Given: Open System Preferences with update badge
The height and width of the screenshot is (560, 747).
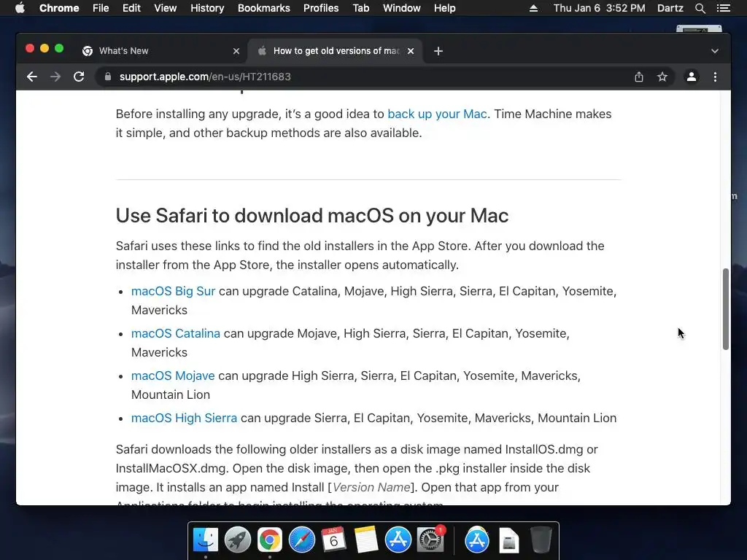Looking at the screenshot, I should coord(430,540).
